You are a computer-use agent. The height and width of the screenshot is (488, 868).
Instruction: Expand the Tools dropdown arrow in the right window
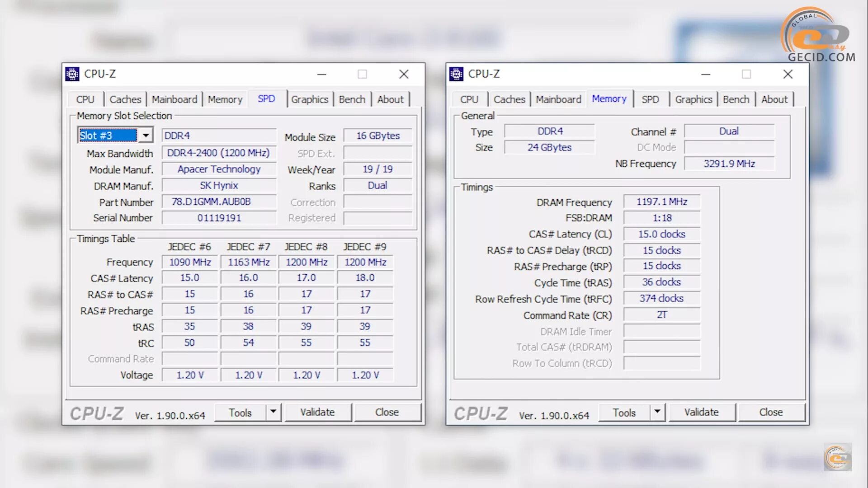click(x=657, y=412)
